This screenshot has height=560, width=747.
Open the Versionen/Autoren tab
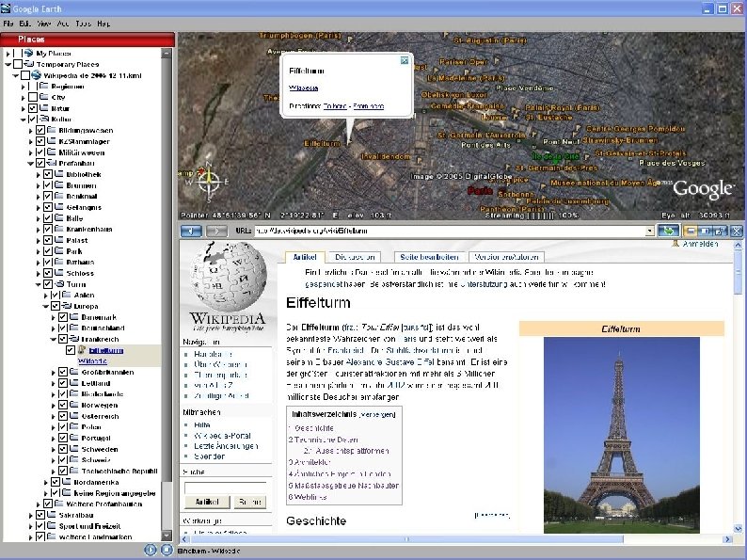pyautogui.click(x=506, y=257)
